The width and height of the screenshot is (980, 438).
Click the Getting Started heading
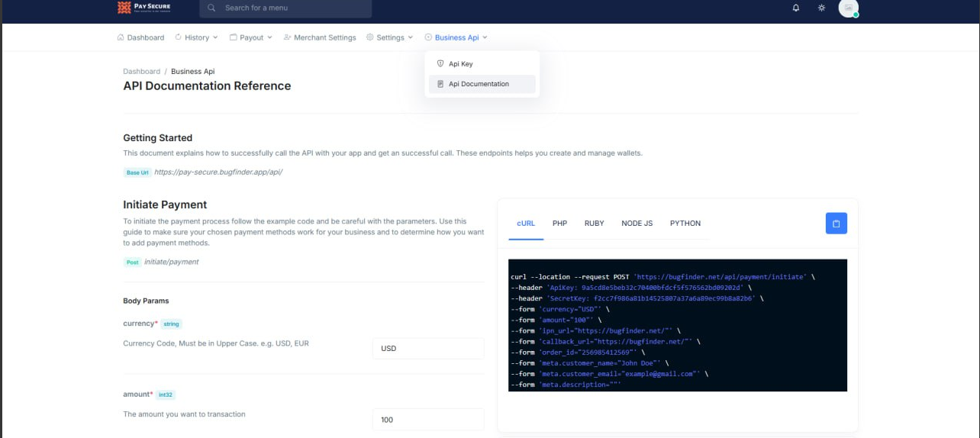(x=158, y=138)
